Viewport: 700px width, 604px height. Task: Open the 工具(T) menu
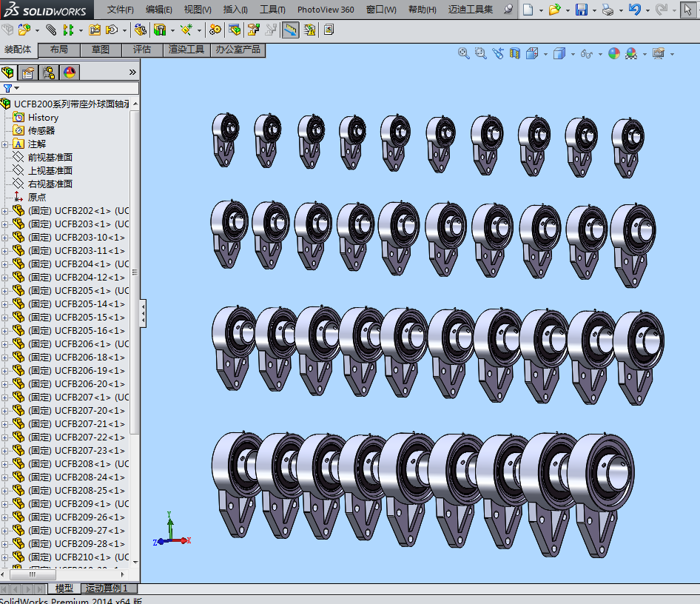(273, 10)
